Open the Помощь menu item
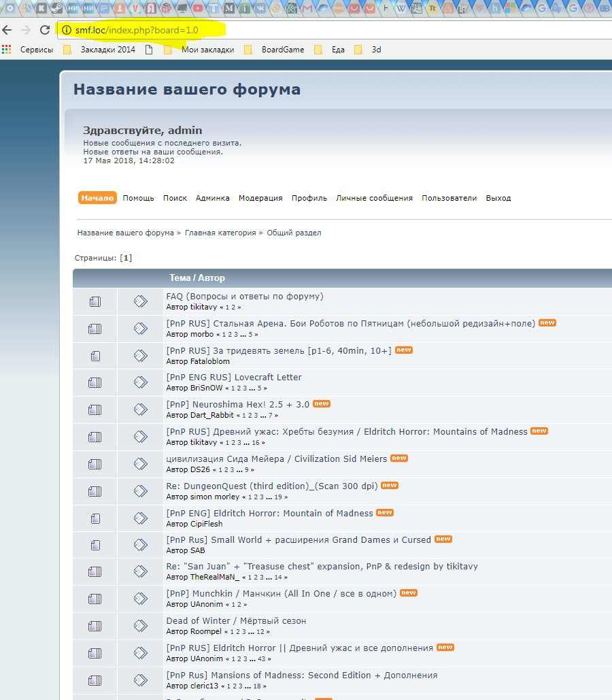This screenshot has height=700, width=612. coord(139,198)
